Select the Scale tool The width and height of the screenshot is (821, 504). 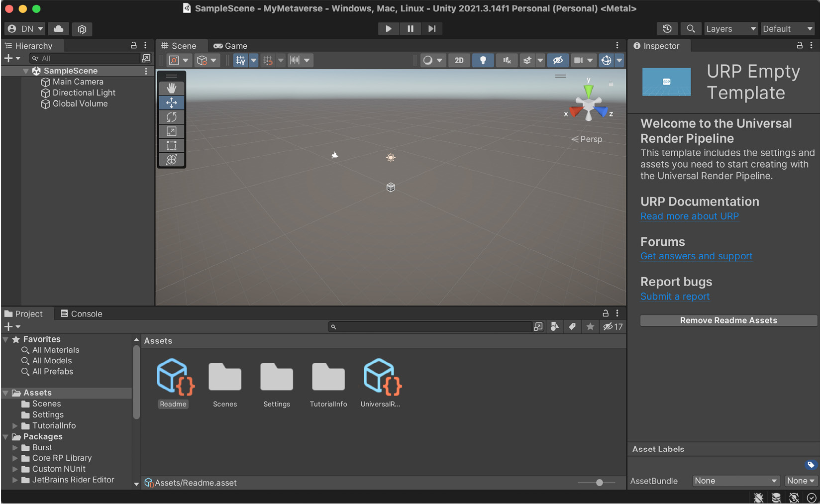point(172,131)
